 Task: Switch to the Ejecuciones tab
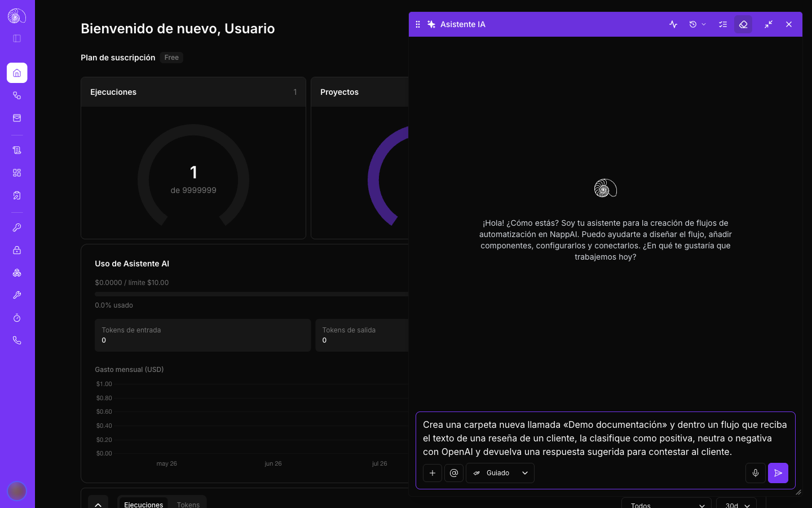coord(143,505)
